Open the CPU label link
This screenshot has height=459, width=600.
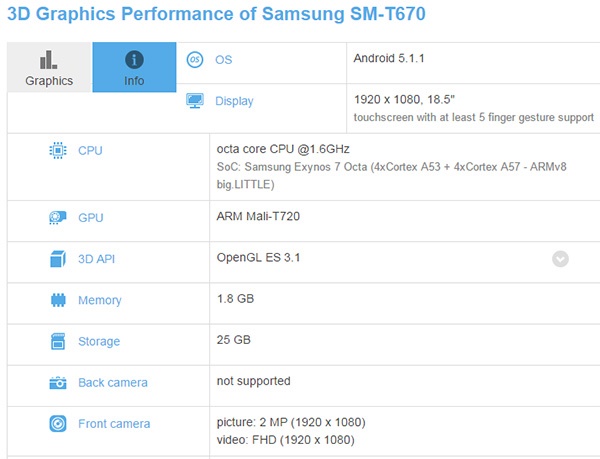pos(90,150)
